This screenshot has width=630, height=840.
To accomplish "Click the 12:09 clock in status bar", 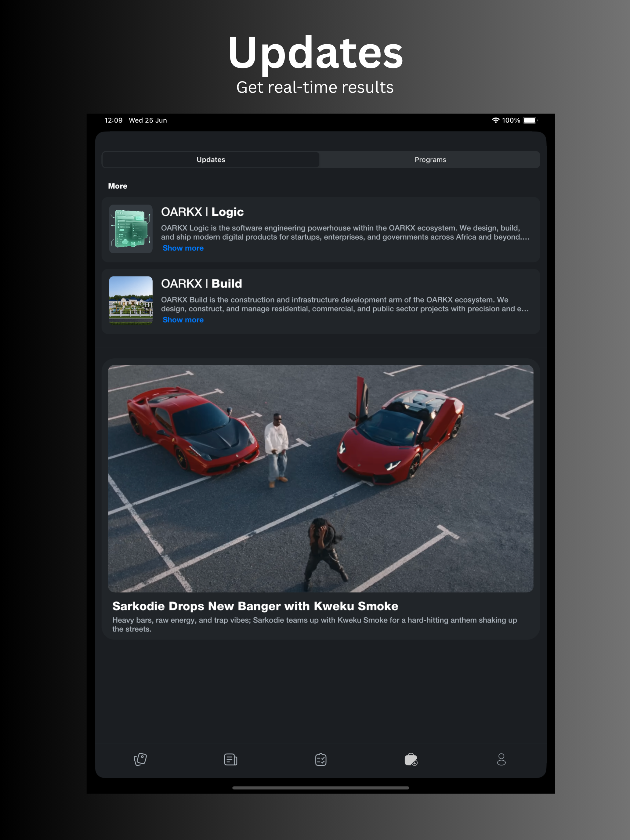I will coord(114,120).
